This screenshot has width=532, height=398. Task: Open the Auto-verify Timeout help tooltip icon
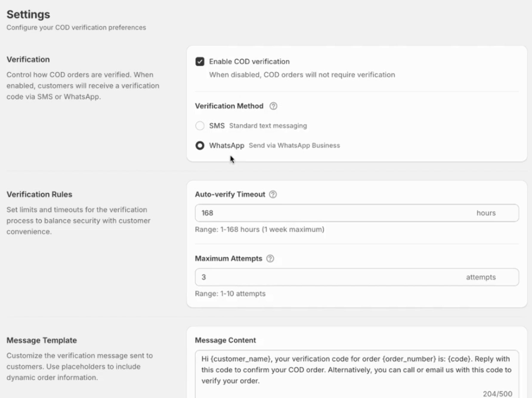pyautogui.click(x=273, y=195)
